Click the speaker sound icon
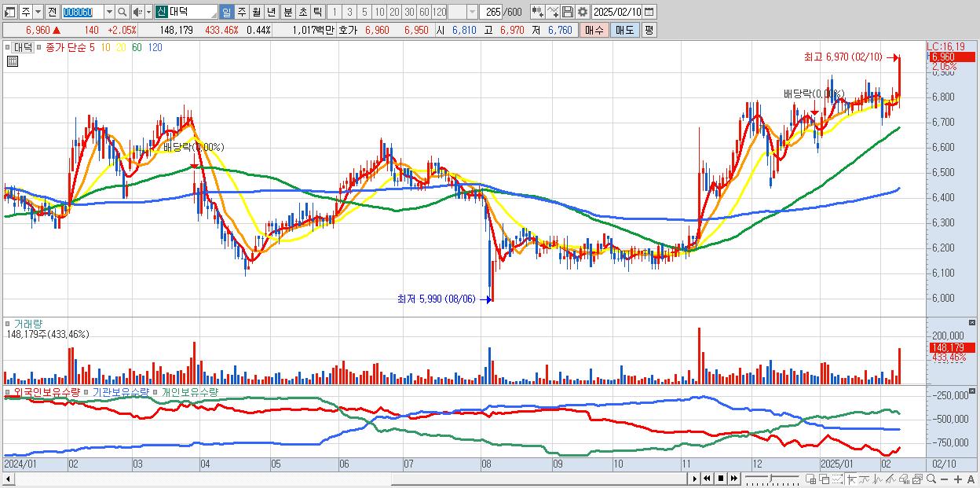The image size is (980, 488). [x=137, y=13]
